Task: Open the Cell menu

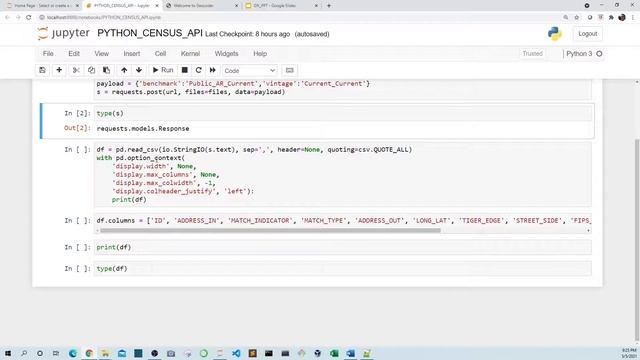Action: coord(160,53)
